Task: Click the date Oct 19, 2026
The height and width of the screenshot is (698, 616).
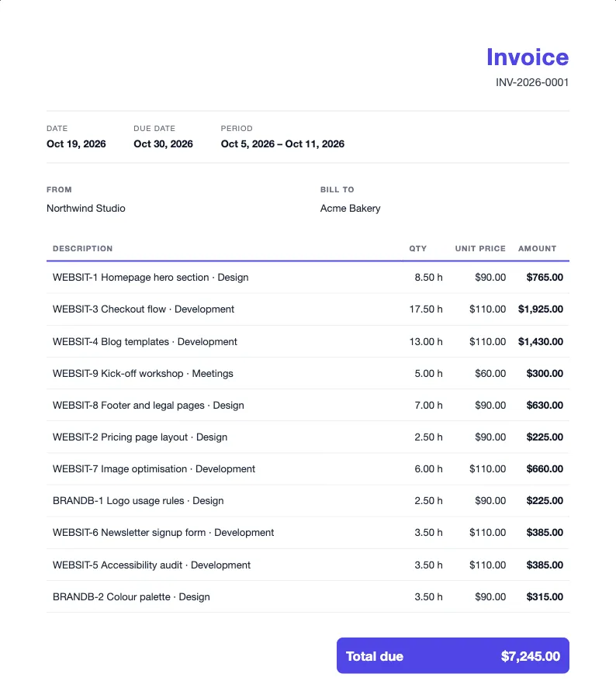Action: 76,143
